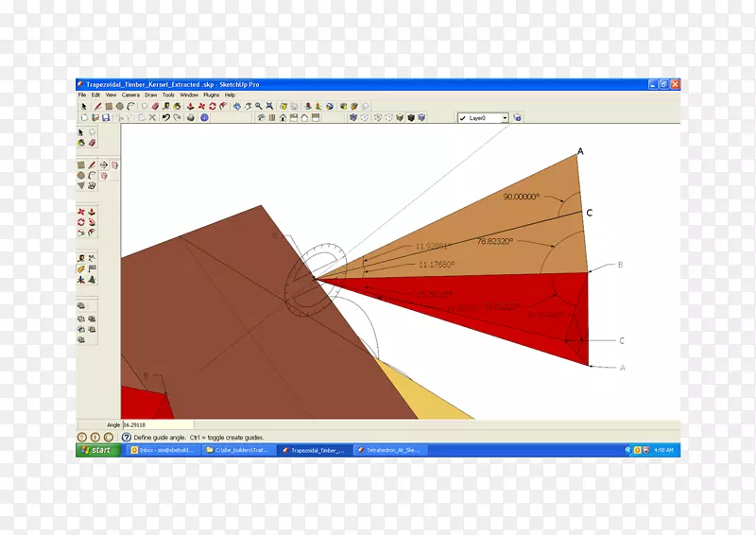Click the Push/Pull tool icon
756x535 pixels.
(93, 211)
